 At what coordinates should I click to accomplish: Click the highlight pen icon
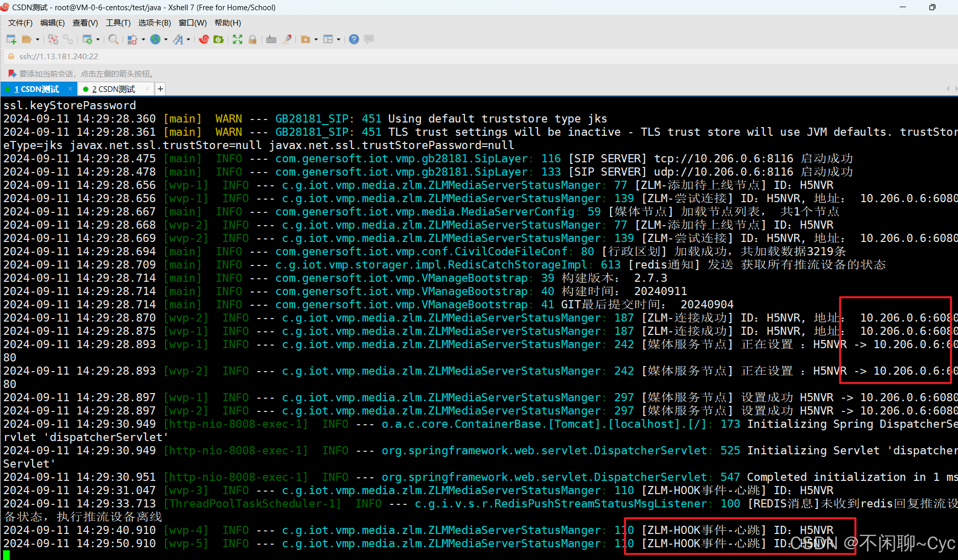[x=287, y=39]
